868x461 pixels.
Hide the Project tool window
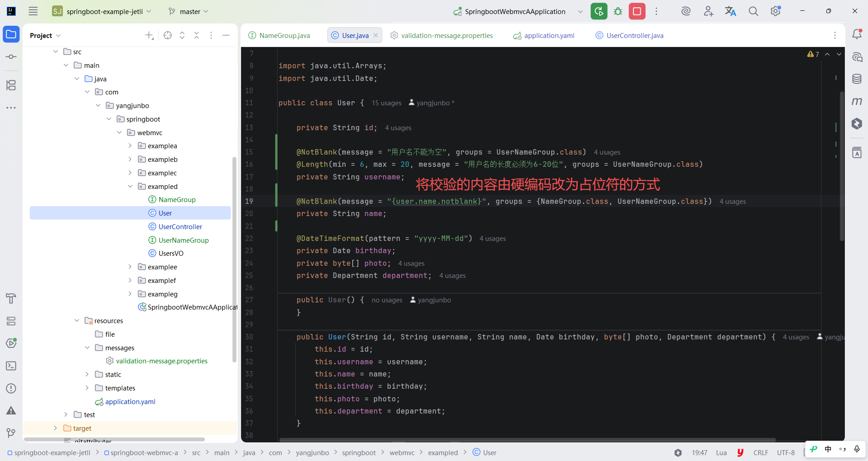click(226, 35)
